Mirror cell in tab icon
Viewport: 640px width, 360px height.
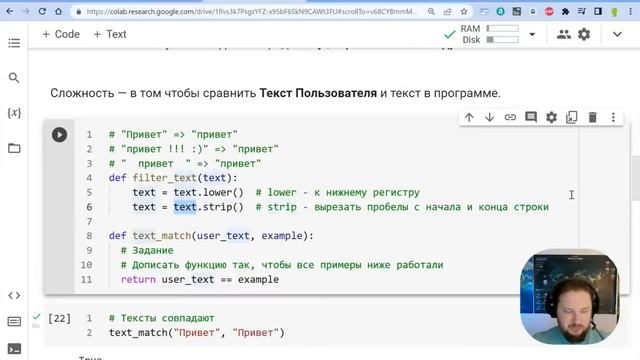pyautogui.click(x=572, y=118)
